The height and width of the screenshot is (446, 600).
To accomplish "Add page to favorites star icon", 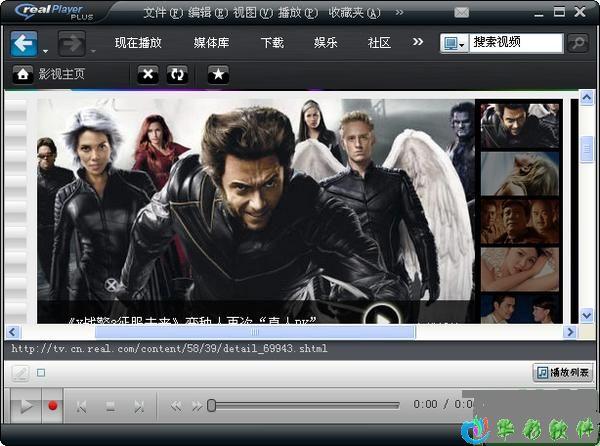I will tap(218, 74).
